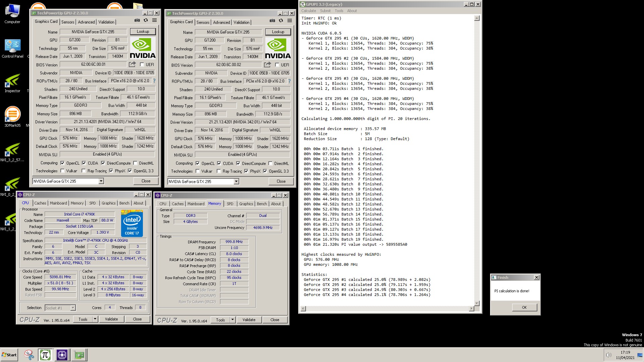Expand Tools dropdown arrow in CPU-Z Memory window

232,320
